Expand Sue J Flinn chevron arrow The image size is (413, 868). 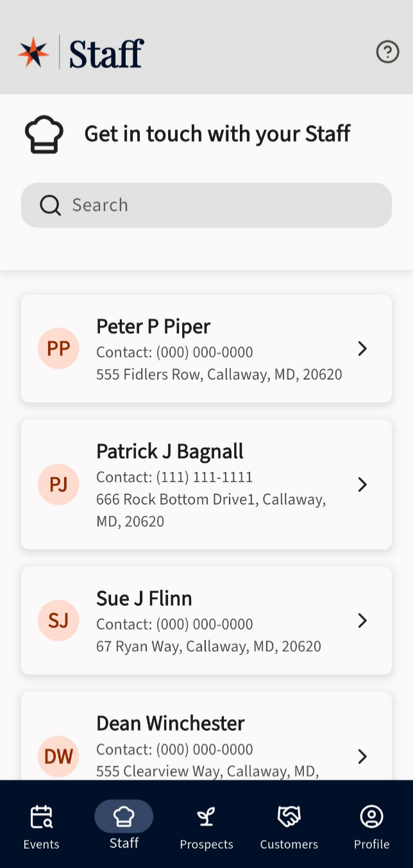[x=362, y=621]
